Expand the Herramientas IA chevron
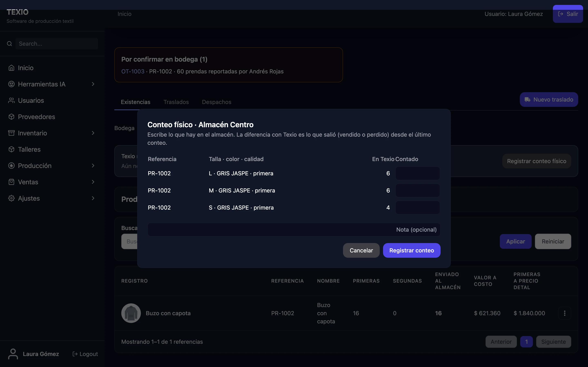 (93, 84)
